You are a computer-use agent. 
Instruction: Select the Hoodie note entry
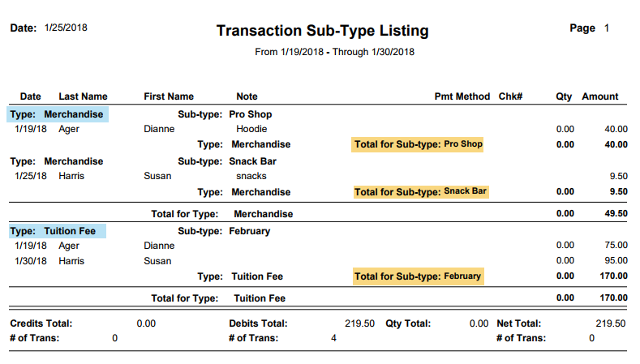click(251, 129)
